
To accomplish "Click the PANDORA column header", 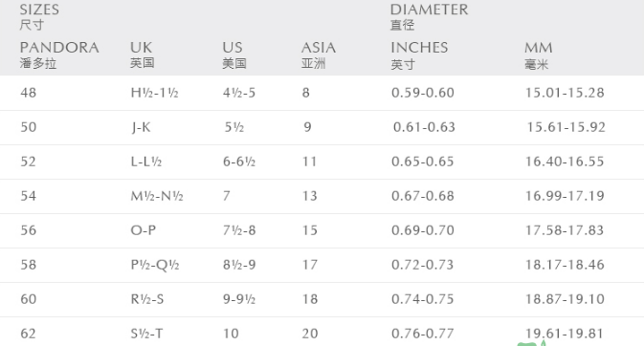I will (x=59, y=54).
